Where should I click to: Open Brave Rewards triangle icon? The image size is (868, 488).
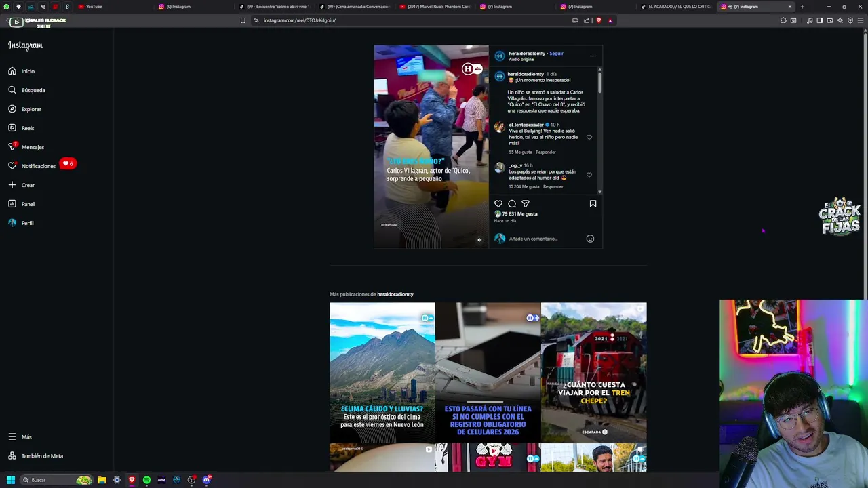coord(610,20)
